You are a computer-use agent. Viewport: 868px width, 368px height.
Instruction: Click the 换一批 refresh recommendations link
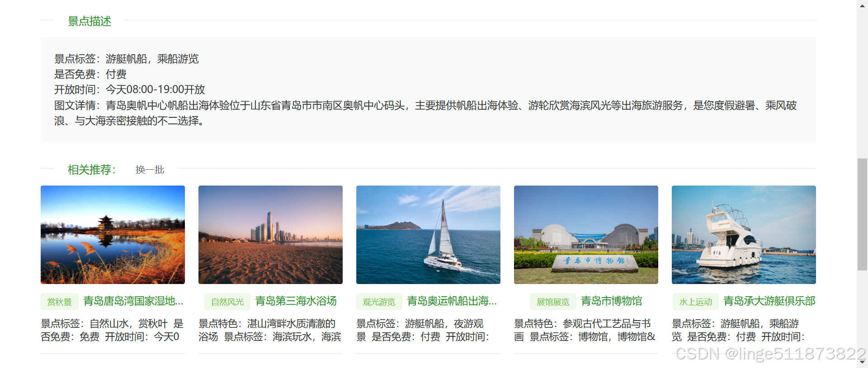tap(150, 170)
